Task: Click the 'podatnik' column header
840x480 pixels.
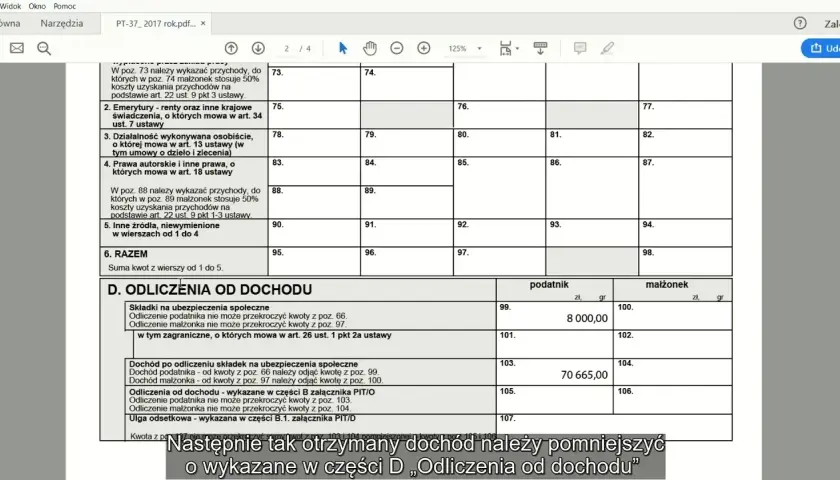Action: (549, 284)
